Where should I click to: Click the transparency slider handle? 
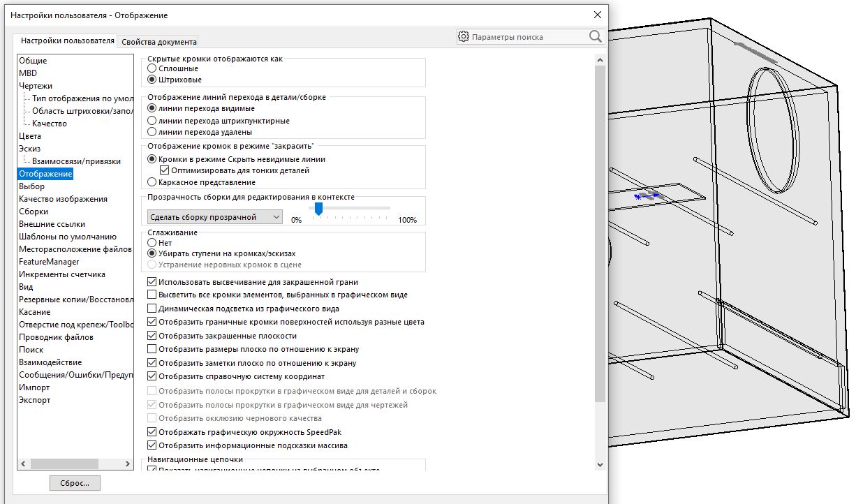pos(318,209)
